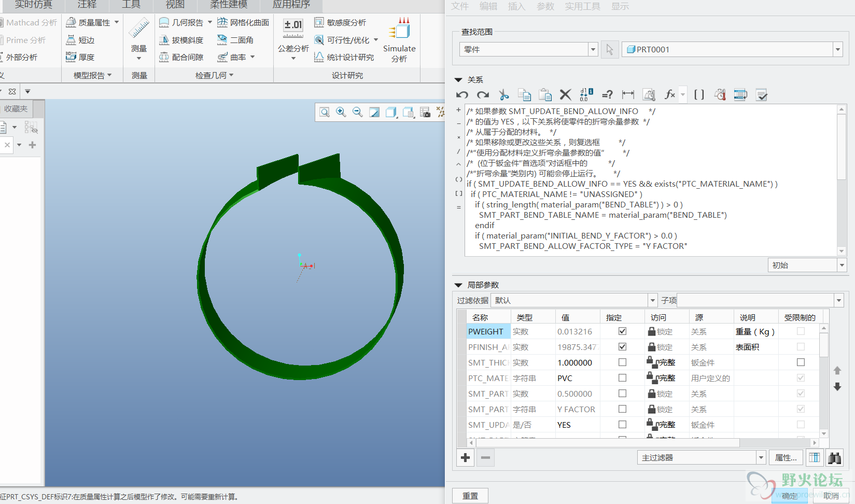855x504 pixels.
Task: Open the 工具 ribbon tab
Action: pyautogui.click(x=131, y=5)
